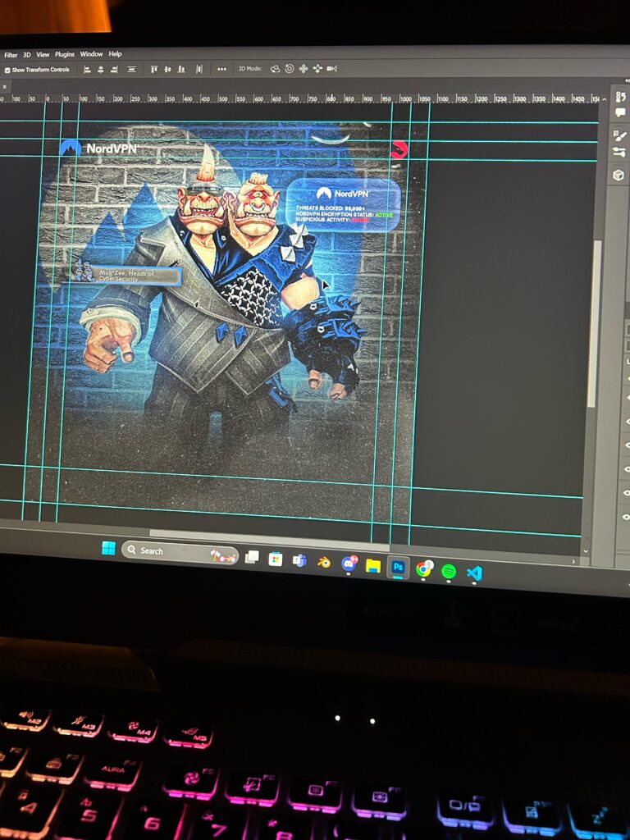Click the red Dota logo on the canvas
630x840 pixels.
coord(399,150)
